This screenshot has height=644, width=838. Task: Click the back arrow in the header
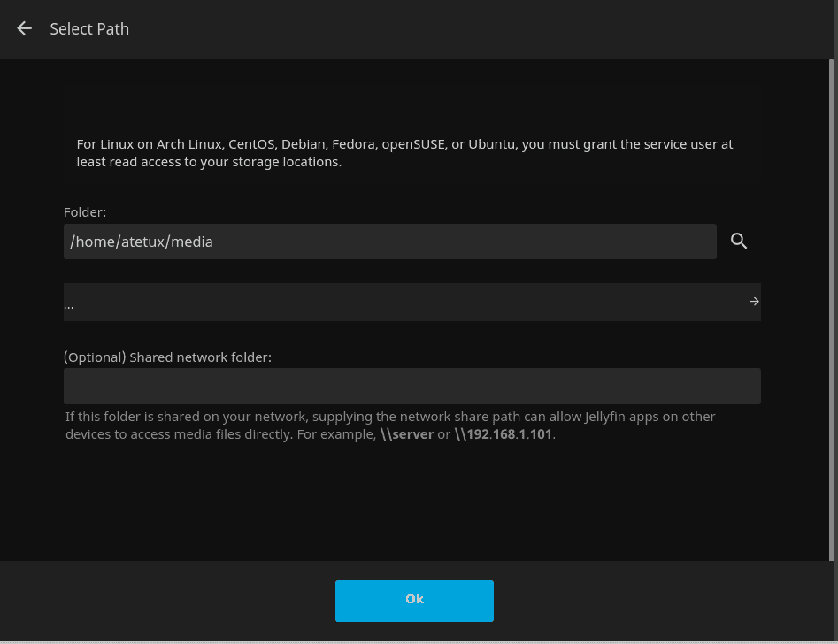tap(25, 28)
